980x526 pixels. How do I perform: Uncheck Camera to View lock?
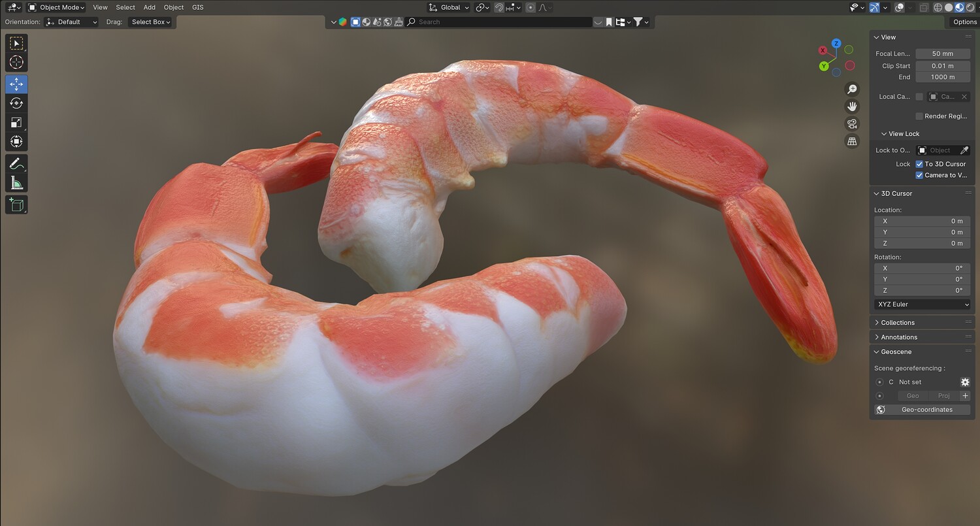[919, 175]
